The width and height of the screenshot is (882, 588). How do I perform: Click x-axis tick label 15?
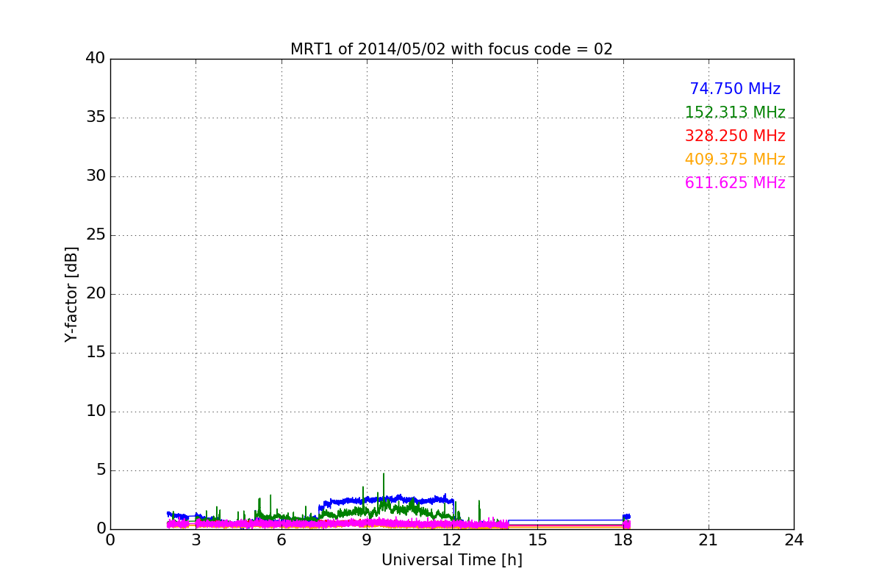(537, 540)
